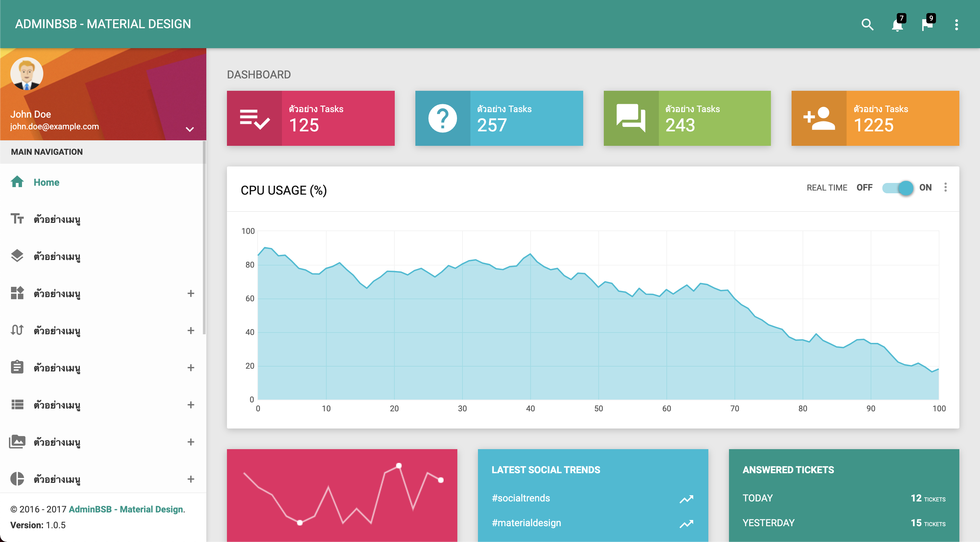The width and height of the screenshot is (980, 542).
Task: Expand the user dropdown chevron under John Doe
Action: pyautogui.click(x=190, y=129)
